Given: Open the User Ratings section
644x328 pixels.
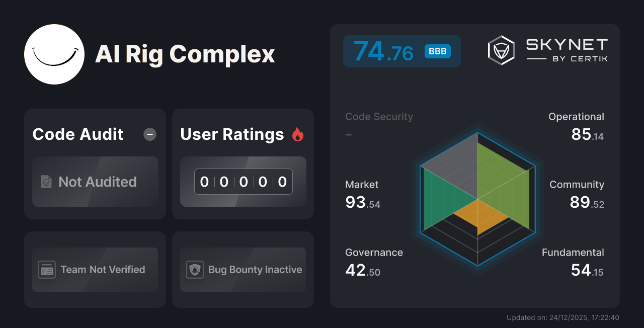Looking at the screenshot, I should point(231,134).
